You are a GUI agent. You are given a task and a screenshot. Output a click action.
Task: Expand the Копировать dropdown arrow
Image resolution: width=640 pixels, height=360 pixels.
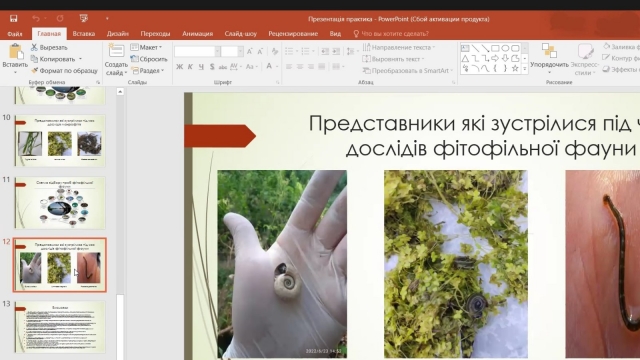pos(80,59)
